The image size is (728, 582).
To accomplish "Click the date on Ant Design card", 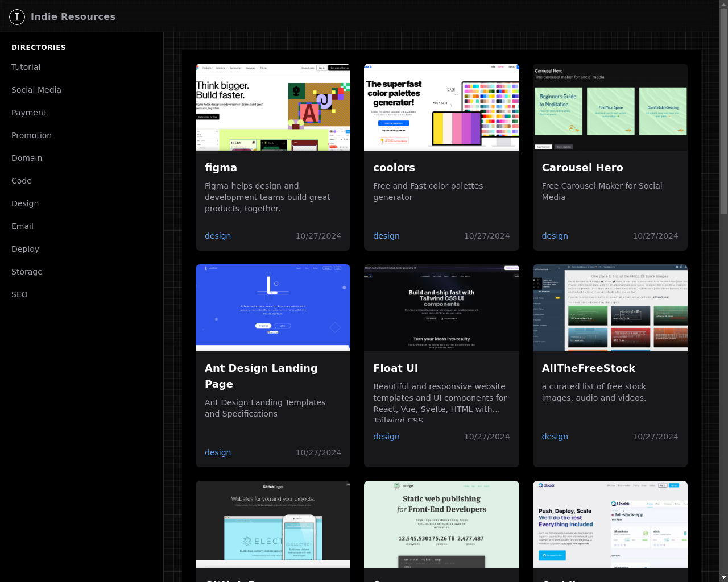I will click(318, 452).
